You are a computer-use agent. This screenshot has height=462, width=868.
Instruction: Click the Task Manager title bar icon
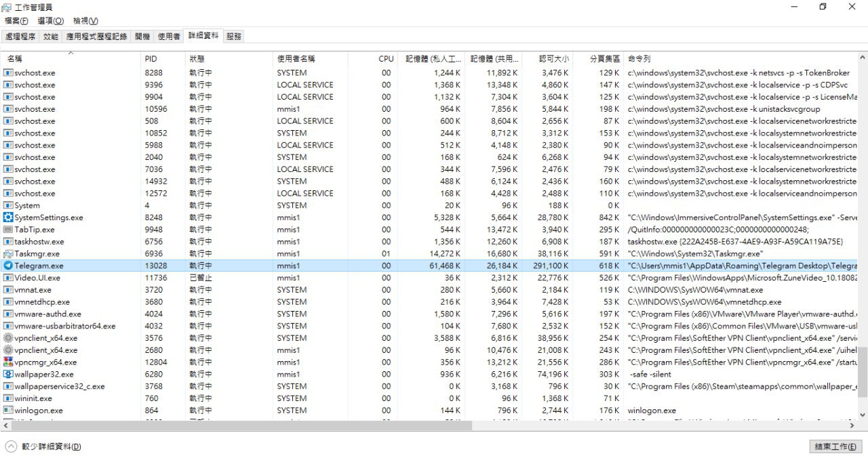pyautogui.click(x=6, y=7)
